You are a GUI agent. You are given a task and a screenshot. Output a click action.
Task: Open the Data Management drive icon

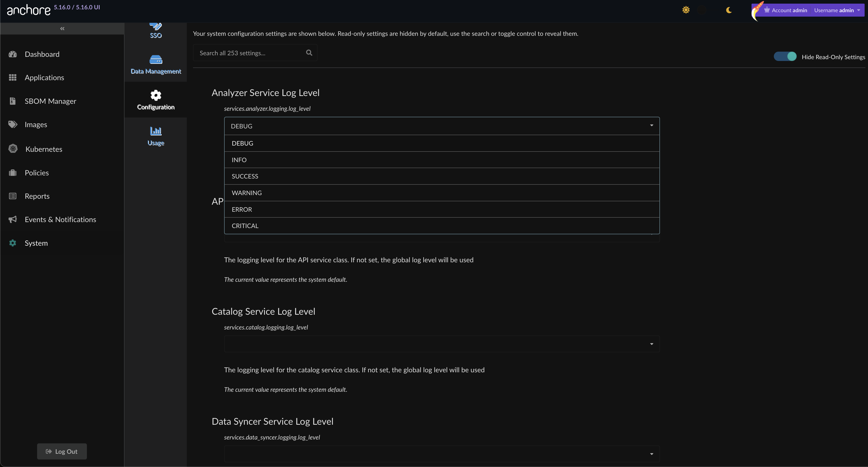[x=156, y=60]
